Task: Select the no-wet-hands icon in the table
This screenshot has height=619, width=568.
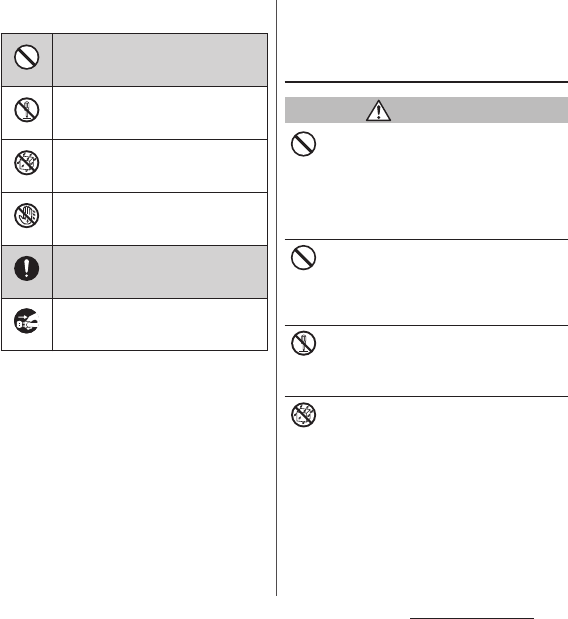Action: [x=26, y=216]
